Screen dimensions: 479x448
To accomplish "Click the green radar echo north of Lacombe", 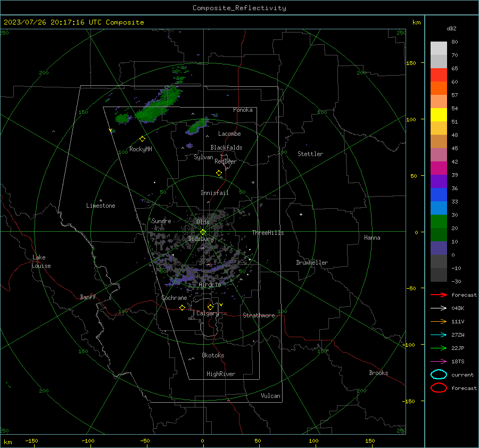I will tap(196, 126).
